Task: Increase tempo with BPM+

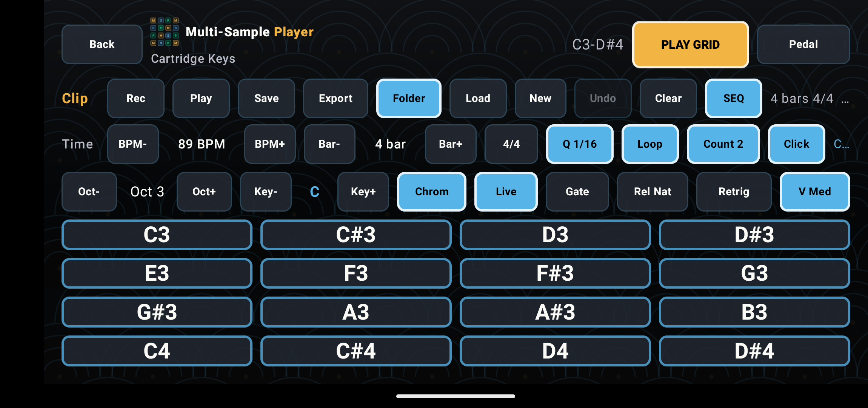Action: 270,144
